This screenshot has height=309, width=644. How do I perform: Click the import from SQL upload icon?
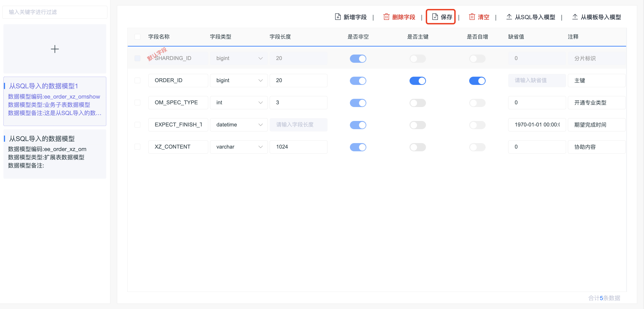(509, 17)
